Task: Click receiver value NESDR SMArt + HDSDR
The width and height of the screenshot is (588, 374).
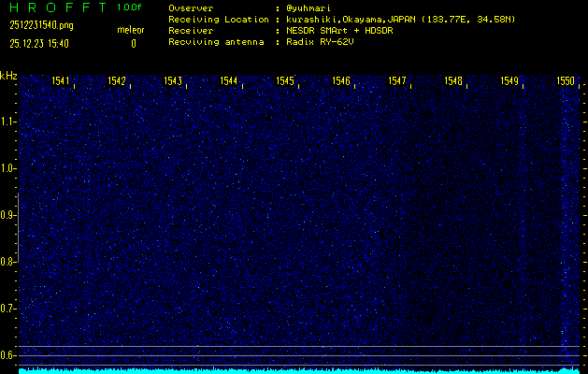Action: (x=339, y=31)
